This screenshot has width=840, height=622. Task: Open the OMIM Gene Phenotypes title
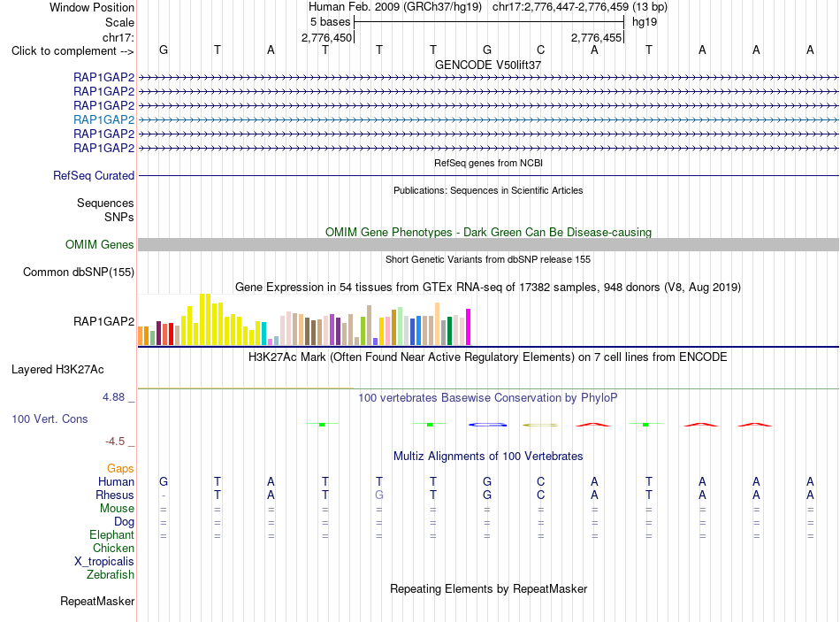pyautogui.click(x=488, y=232)
